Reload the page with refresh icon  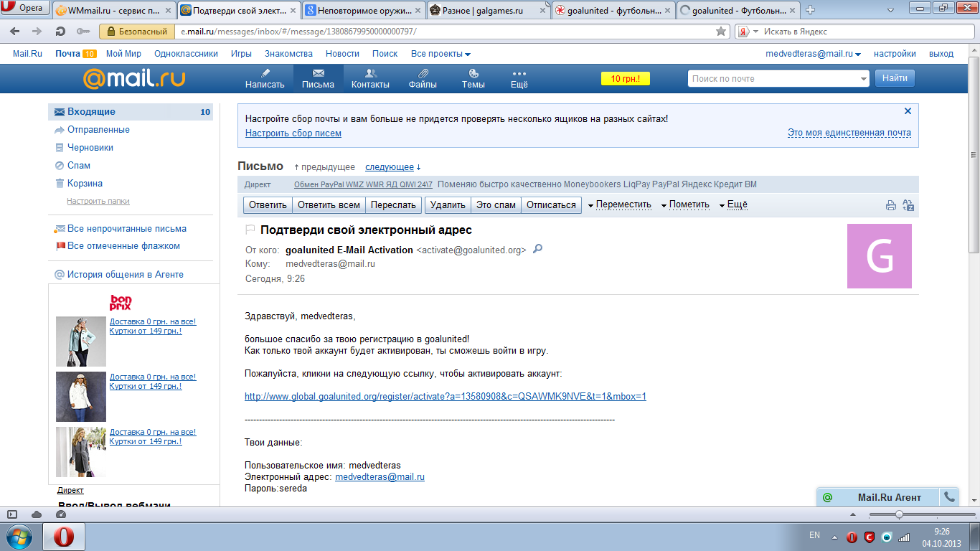click(x=61, y=32)
